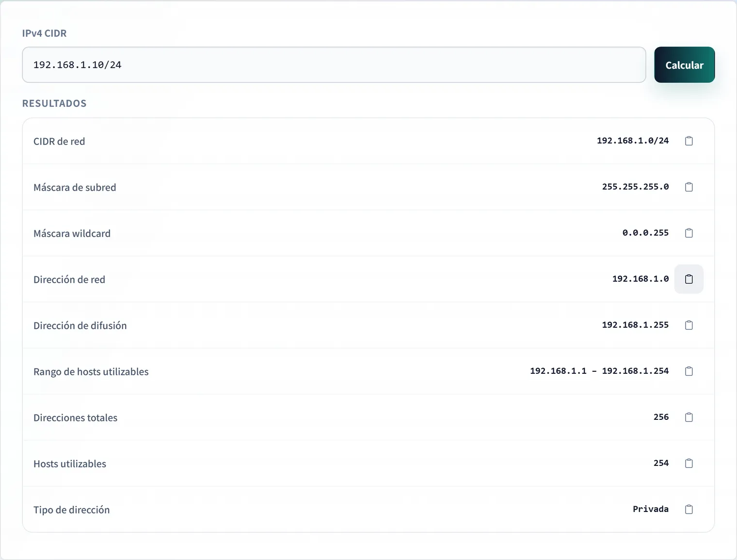Click the Dirección de red label
Image resolution: width=737 pixels, height=560 pixels.
(69, 280)
